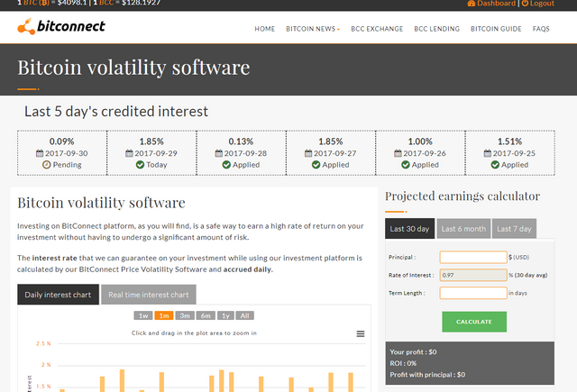
Task: Go to the HOME page
Action: click(264, 29)
